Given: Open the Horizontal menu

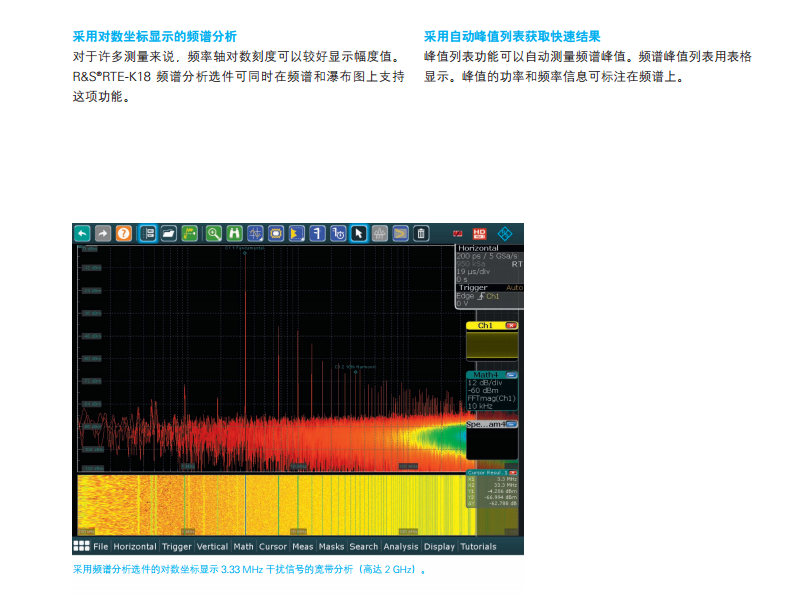Looking at the screenshot, I should [135, 546].
